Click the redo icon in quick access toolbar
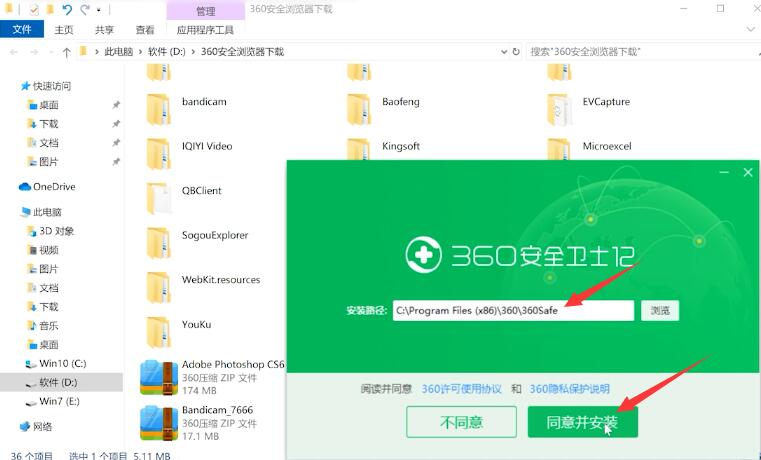Viewport: 761px width, 460px height. pyautogui.click(x=85, y=10)
